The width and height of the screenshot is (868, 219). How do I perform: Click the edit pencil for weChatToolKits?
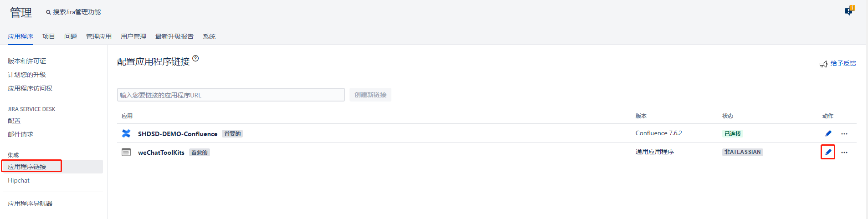tap(828, 152)
